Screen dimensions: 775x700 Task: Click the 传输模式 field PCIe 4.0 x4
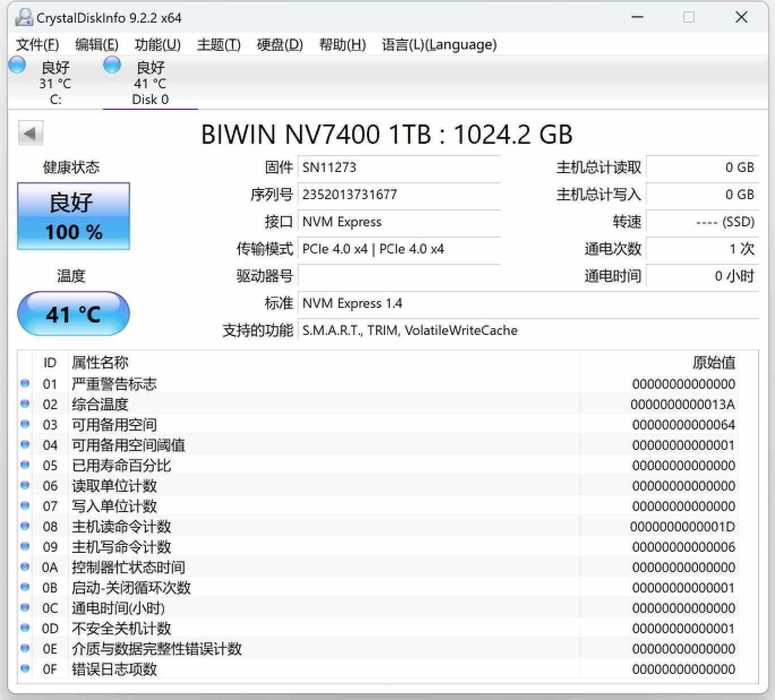399,248
